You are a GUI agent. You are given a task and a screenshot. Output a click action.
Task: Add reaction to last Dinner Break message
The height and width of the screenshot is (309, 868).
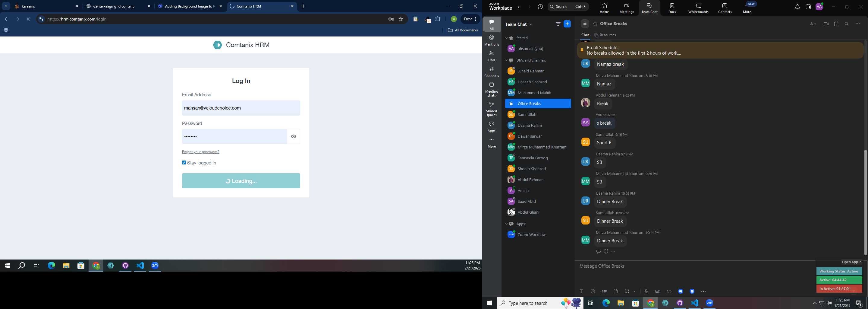point(606,252)
